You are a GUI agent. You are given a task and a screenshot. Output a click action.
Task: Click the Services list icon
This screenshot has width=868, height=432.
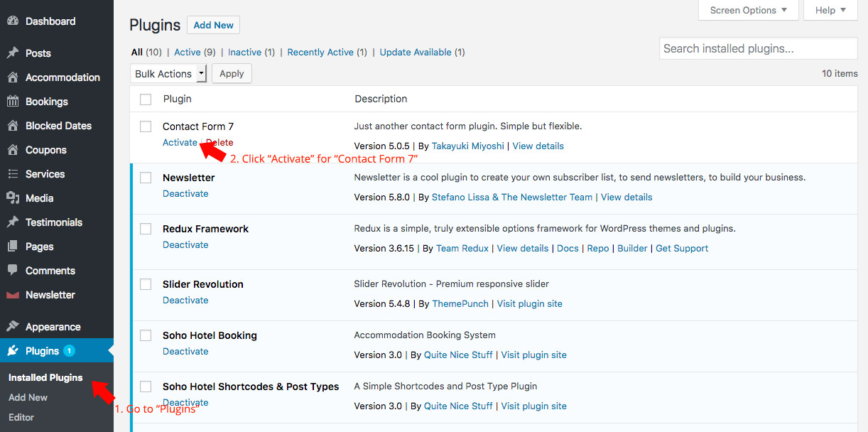[13, 174]
